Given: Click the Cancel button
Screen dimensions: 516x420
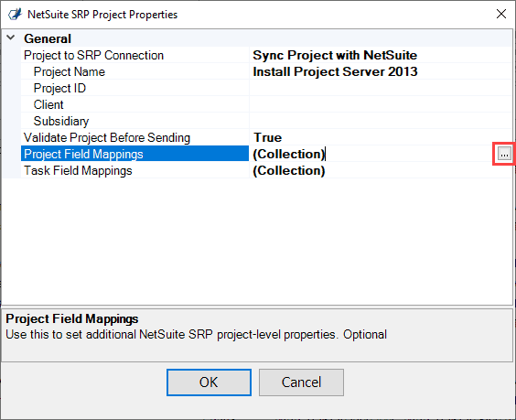Looking at the screenshot, I should [x=301, y=382].
